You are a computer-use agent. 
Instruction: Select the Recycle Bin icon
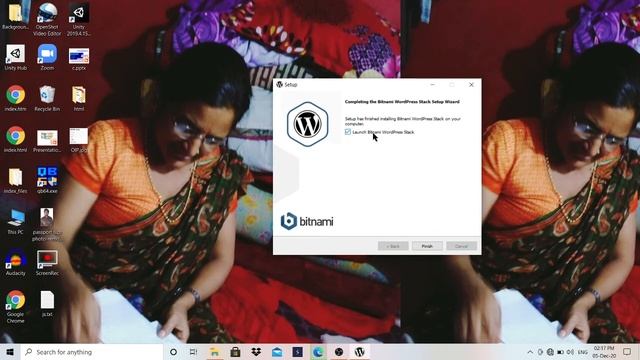(x=47, y=98)
